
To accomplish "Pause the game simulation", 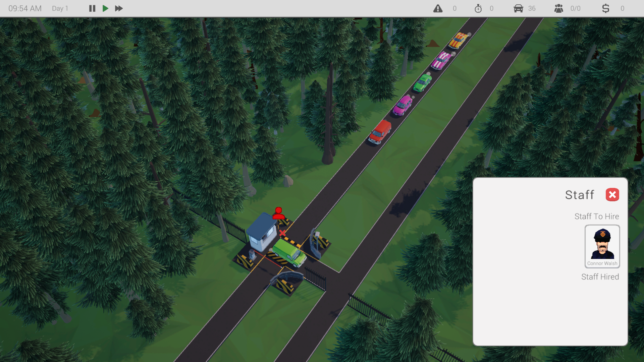I will coord(92,8).
